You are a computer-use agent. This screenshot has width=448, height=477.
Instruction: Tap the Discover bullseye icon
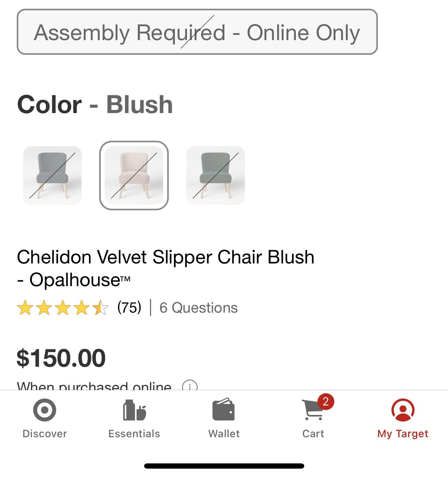point(45,410)
